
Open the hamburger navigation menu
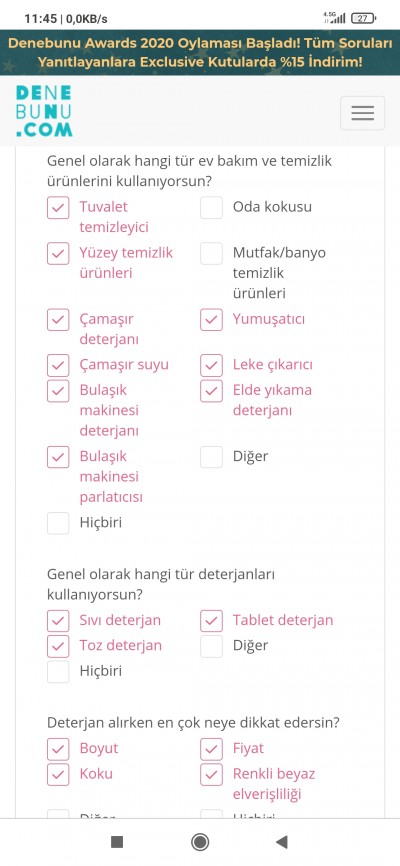tap(362, 113)
